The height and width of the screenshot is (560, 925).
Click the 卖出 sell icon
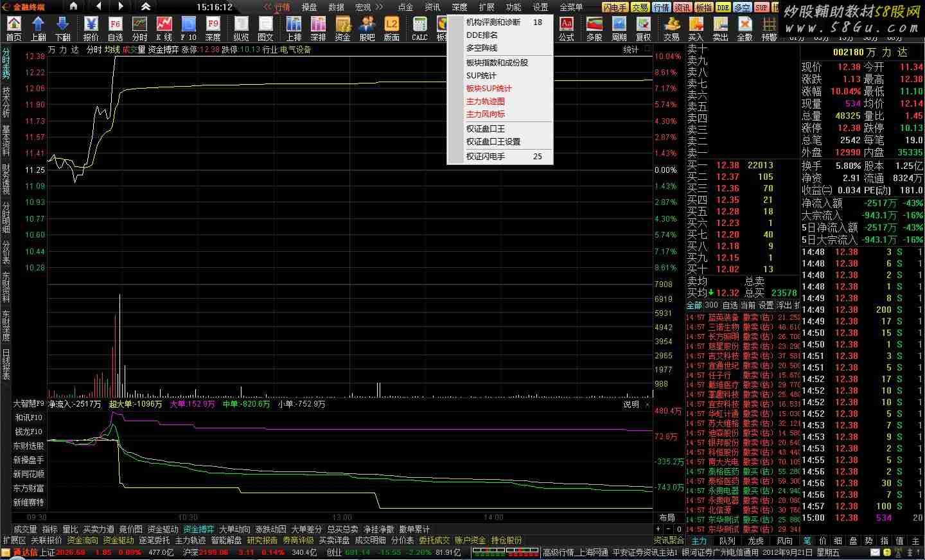coord(720,29)
